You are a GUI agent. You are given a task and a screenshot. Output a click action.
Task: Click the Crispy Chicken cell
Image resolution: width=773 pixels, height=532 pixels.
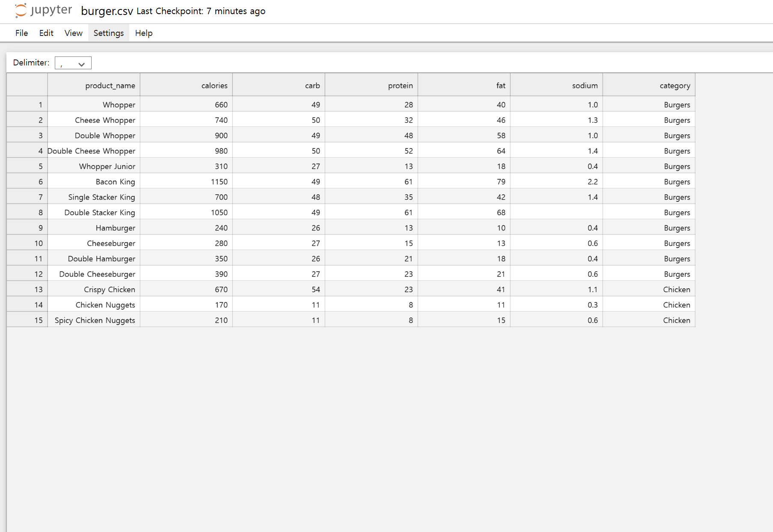(x=94, y=289)
